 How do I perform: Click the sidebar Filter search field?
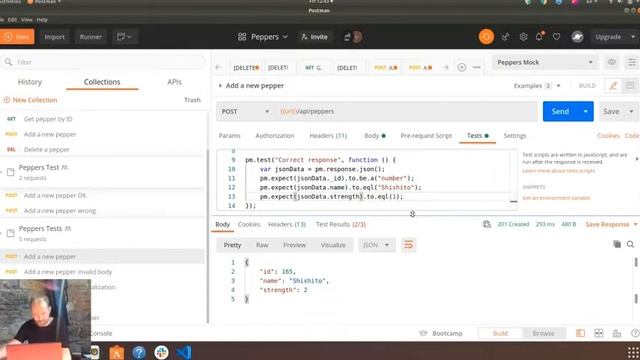pos(103,62)
